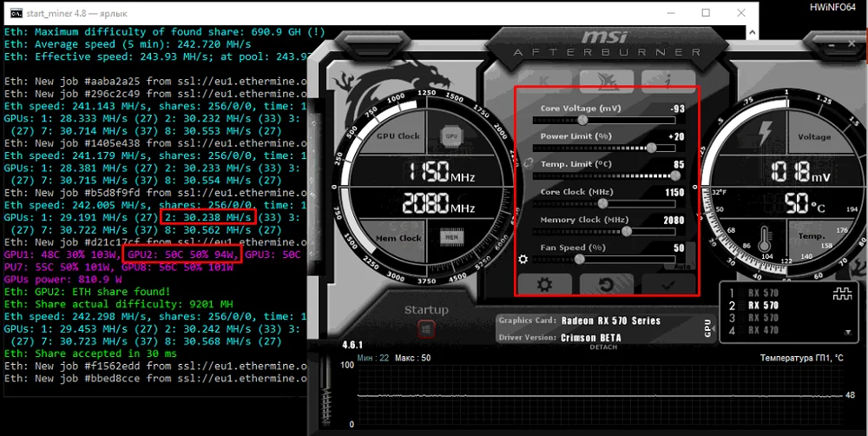Minimize the start_miner console window

coord(671,13)
